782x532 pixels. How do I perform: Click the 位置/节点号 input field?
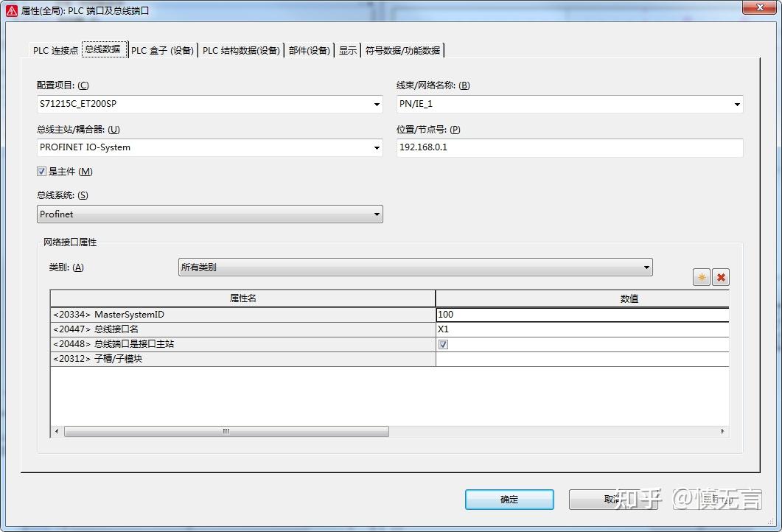[570, 147]
